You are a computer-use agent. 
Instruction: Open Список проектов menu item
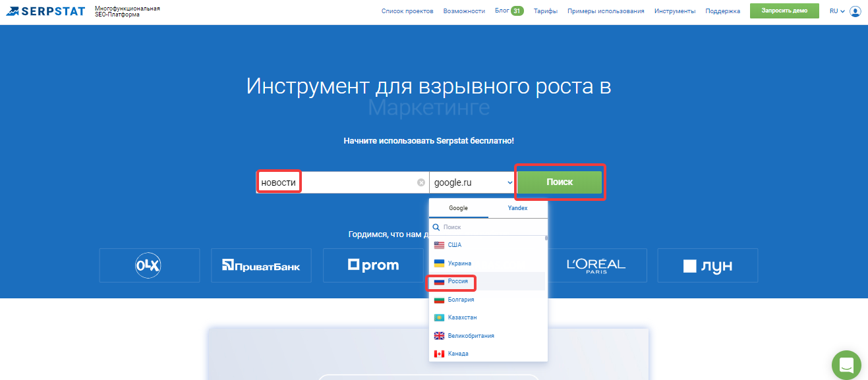[407, 11]
